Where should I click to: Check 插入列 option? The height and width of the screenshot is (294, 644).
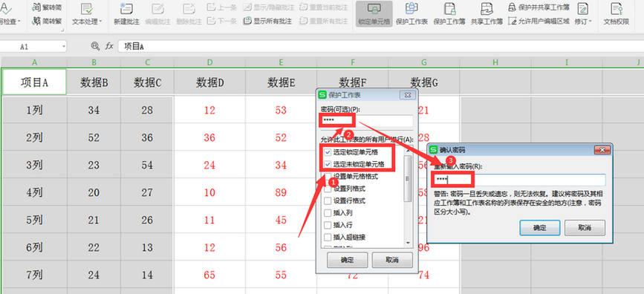[x=328, y=213]
